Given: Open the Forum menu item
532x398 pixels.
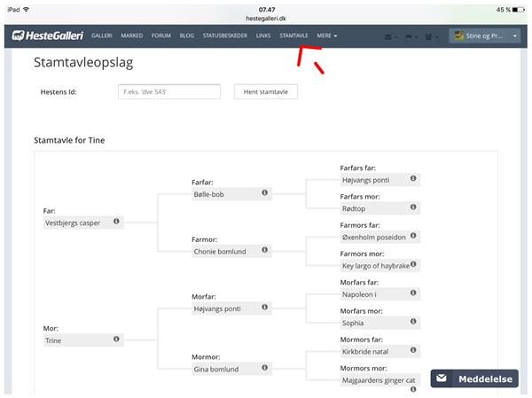Looking at the screenshot, I should [160, 36].
